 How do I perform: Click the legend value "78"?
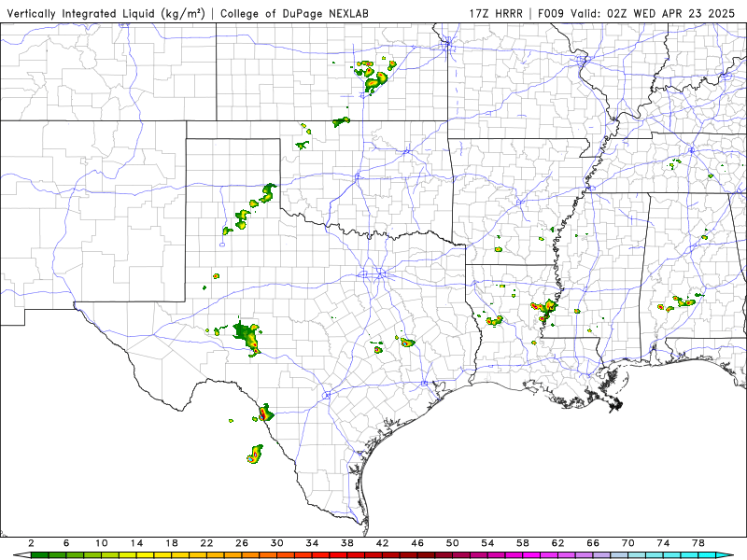[698, 543]
